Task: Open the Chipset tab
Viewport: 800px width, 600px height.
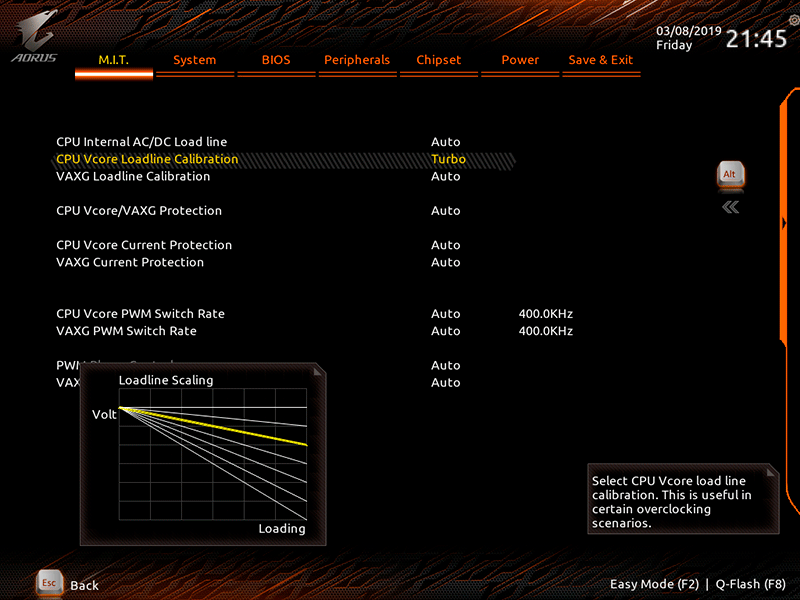Action: click(439, 60)
